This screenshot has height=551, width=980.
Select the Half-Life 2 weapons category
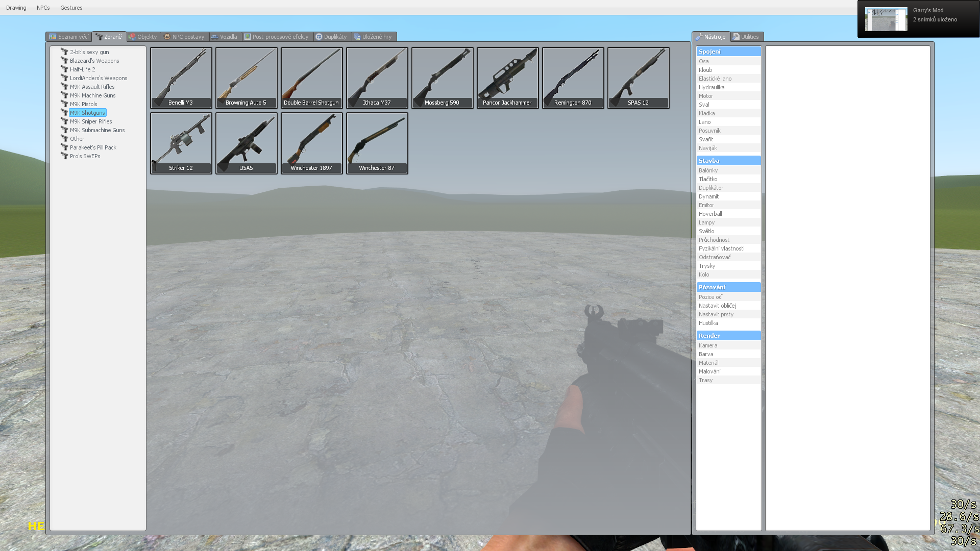pos(83,69)
